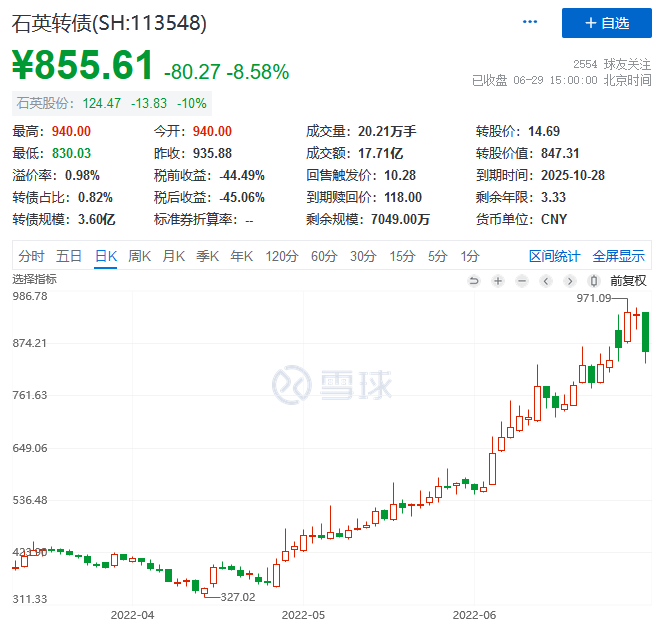Viewport: 667px width, 632px height.
Task: Switch to 60分 interval tab
Action: coord(324,256)
